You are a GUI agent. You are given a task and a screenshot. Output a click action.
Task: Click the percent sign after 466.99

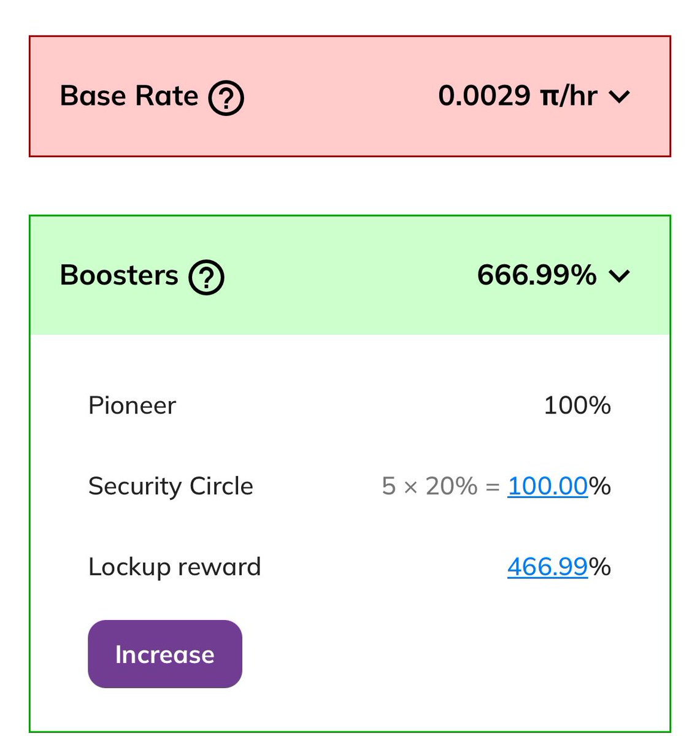coord(600,566)
